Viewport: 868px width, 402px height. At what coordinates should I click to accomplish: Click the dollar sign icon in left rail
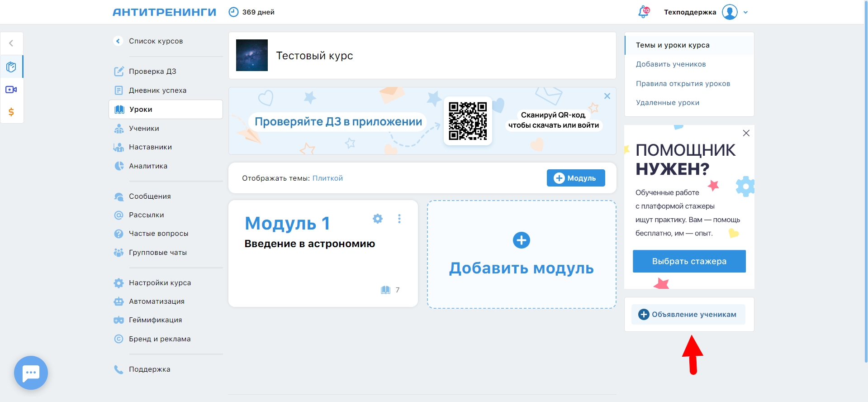pos(11,112)
